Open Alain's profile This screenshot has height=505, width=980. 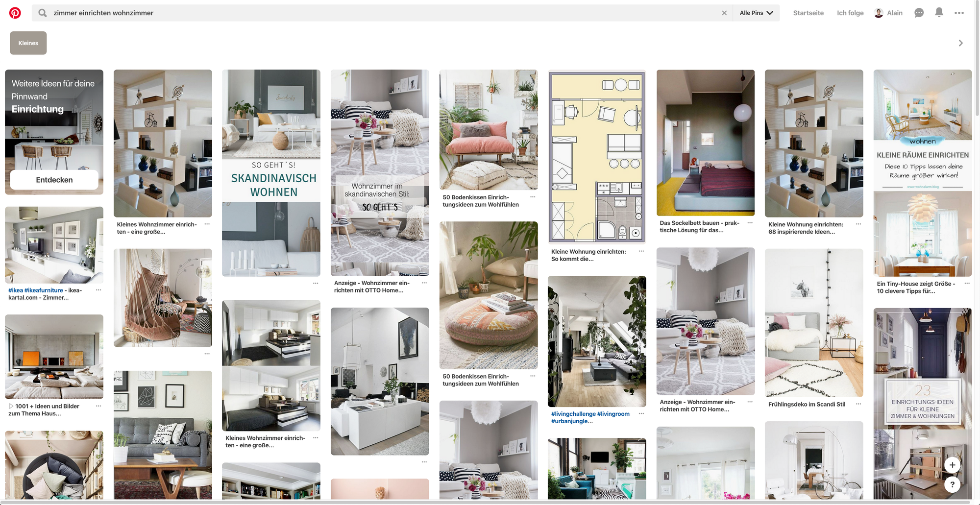(x=888, y=13)
